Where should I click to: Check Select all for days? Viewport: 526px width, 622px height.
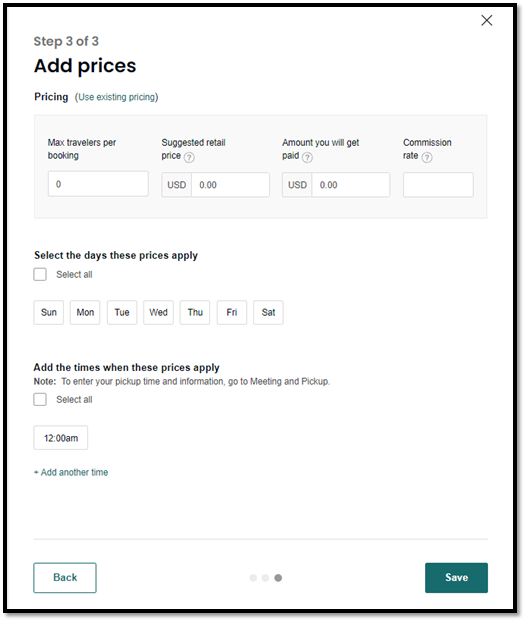[40, 274]
